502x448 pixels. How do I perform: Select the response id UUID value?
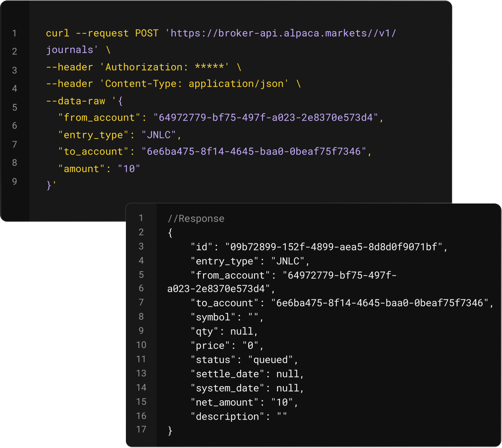pyautogui.click(x=333, y=247)
